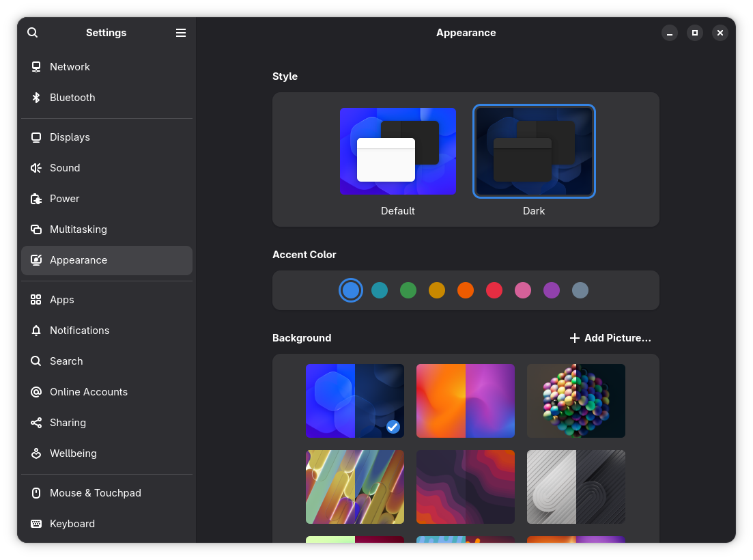Click the Network sidebar icon
The height and width of the screenshot is (560, 753).
point(36,67)
